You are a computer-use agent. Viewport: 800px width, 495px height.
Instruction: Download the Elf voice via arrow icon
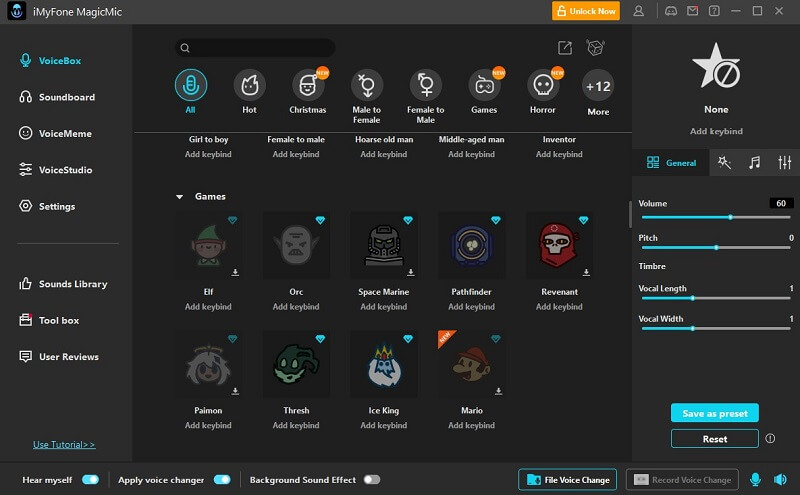pos(235,273)
